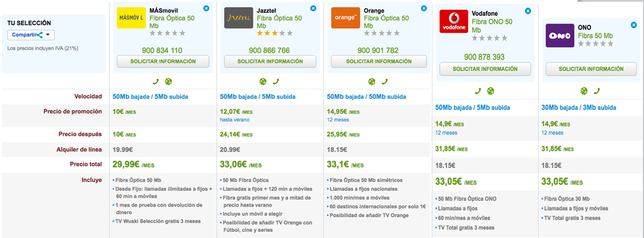Click the Jazztel three-star rating
The width and height of the screenshot is (644, 238).
(275, 33)
